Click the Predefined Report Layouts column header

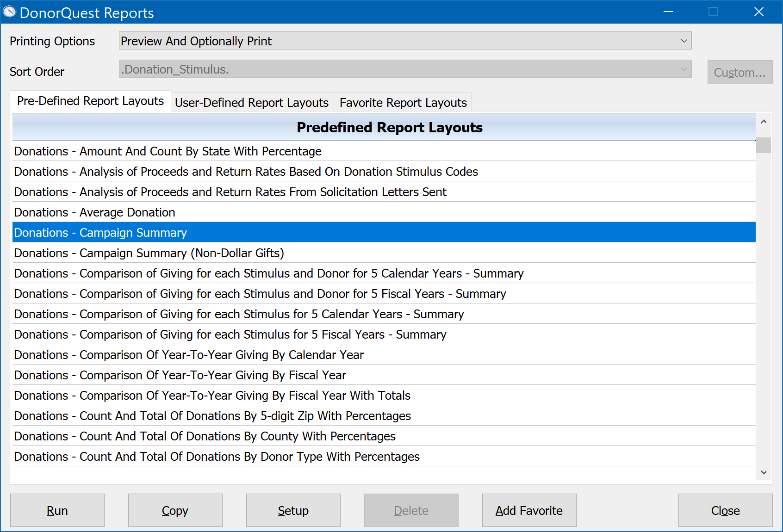pyautogui.click(x=384, y=127)
